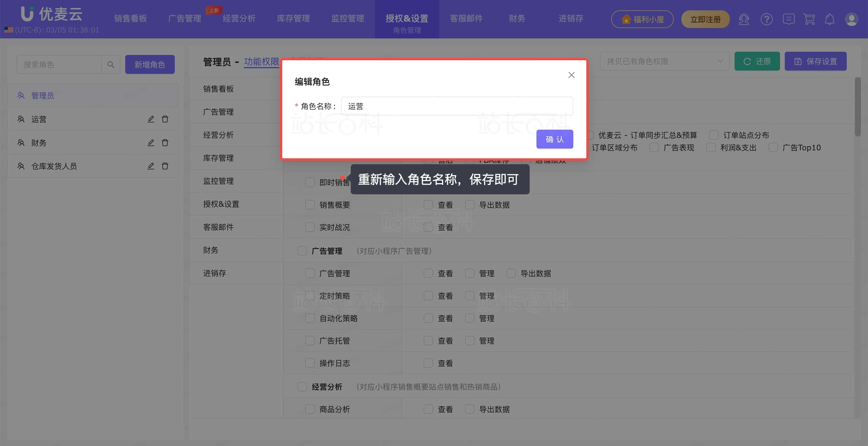Click the vertical scrollbar on the permissions panel
The width and height of the screenshot is (868, 446).
858,107
